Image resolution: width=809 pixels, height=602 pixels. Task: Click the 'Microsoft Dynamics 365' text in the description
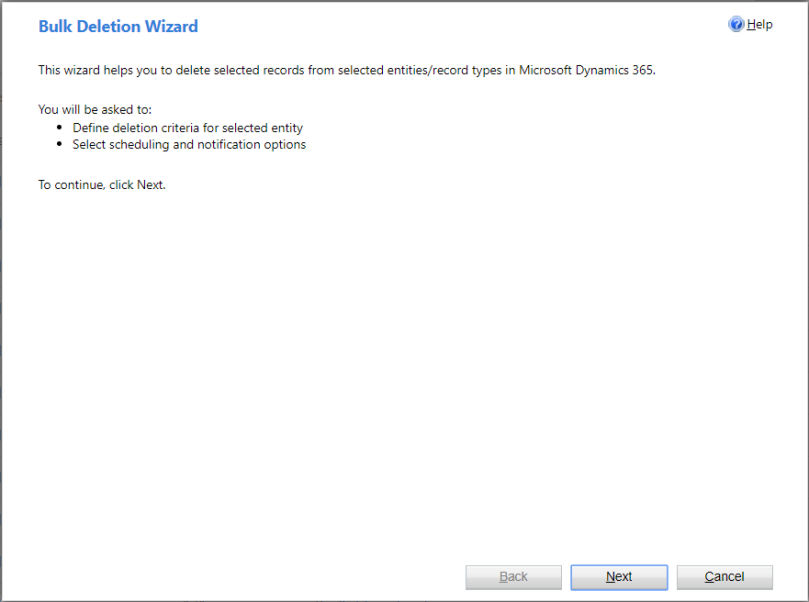coord(586,70)
